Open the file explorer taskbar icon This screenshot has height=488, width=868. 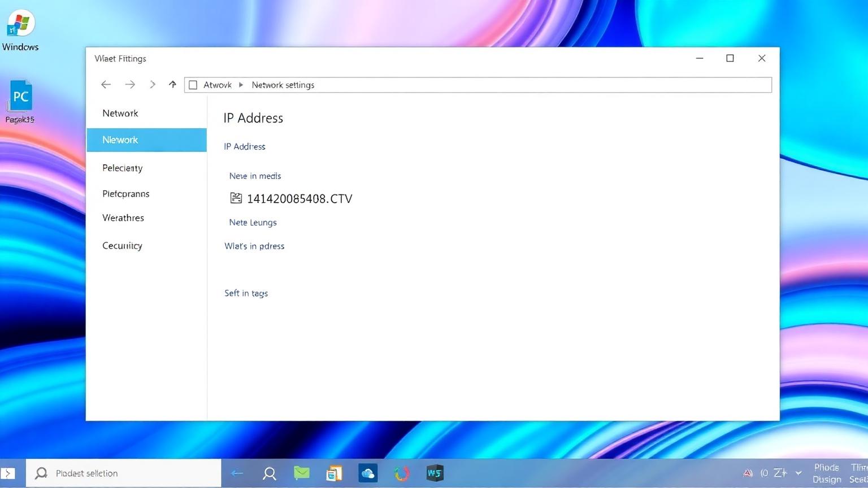[335, 473]
